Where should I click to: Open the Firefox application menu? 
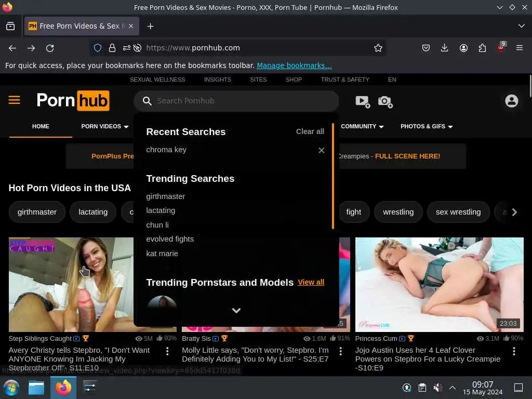tap(520, 48)
